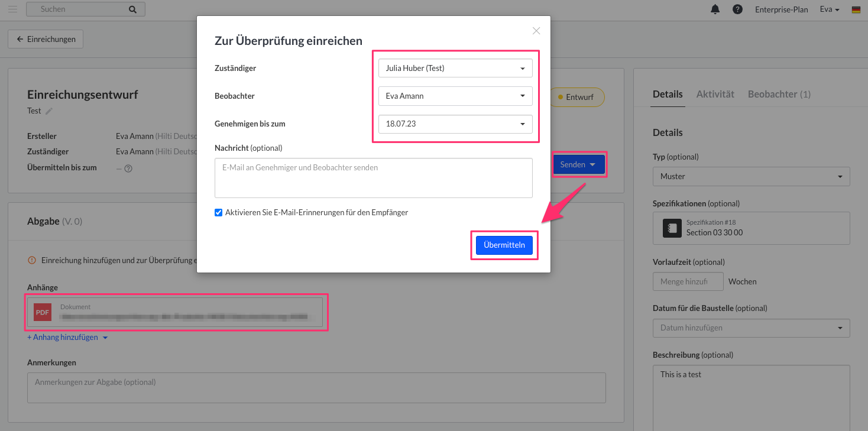Click the Übermitteln button
This screenshot has width=868, height=431.
coord(504,245)
